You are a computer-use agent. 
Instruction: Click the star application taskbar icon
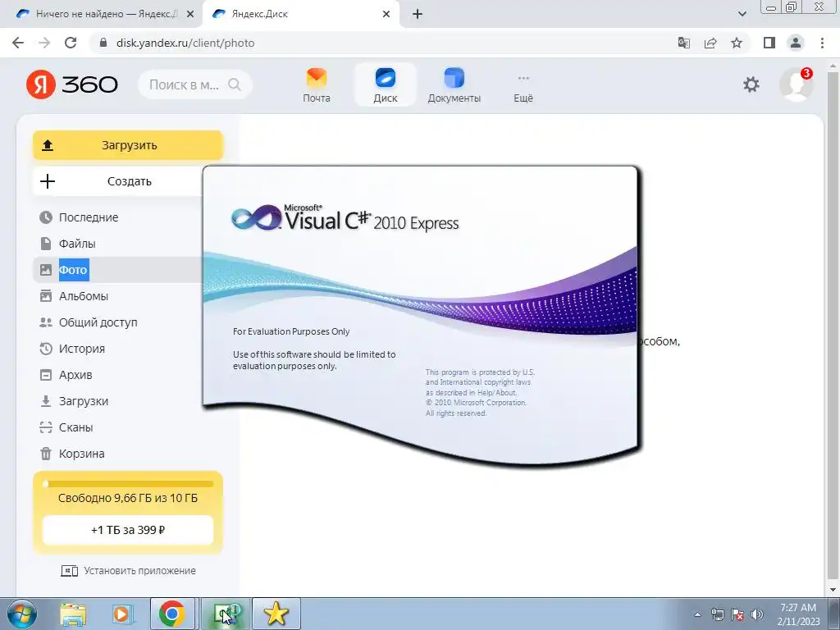pyautogui.click(x=276, y=614)
